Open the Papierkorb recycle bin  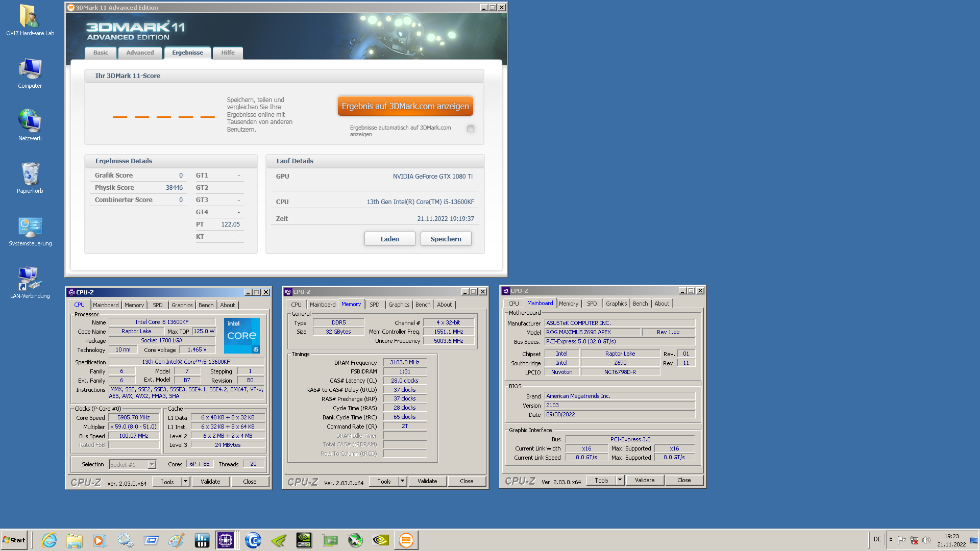coord(30,178)
